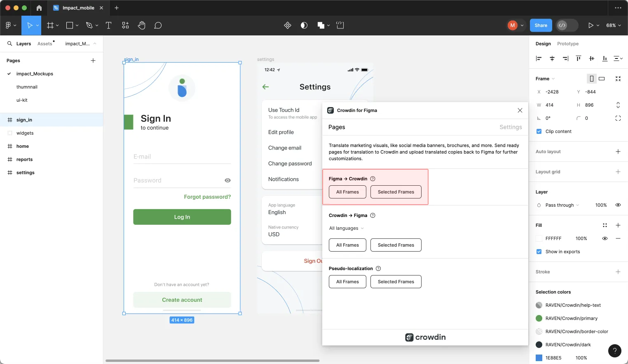628x364 pixels.
Task: Add Layout grid with plus
Action: [618, 172]
